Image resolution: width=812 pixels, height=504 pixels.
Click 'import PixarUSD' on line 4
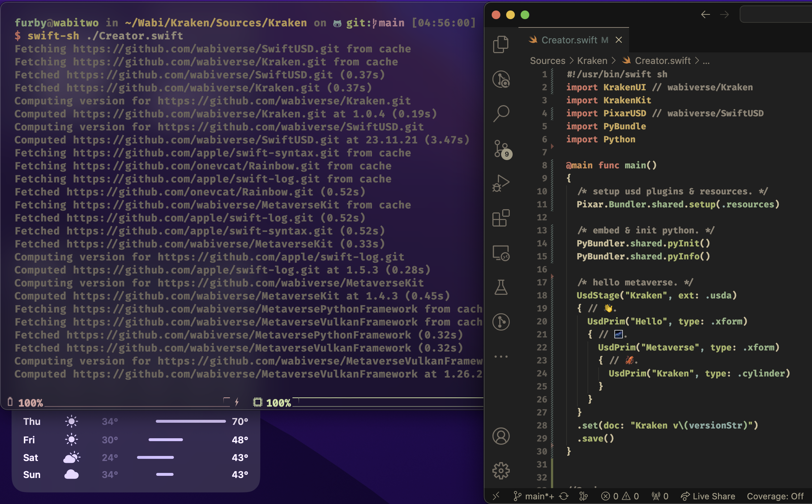coord(606,113)
